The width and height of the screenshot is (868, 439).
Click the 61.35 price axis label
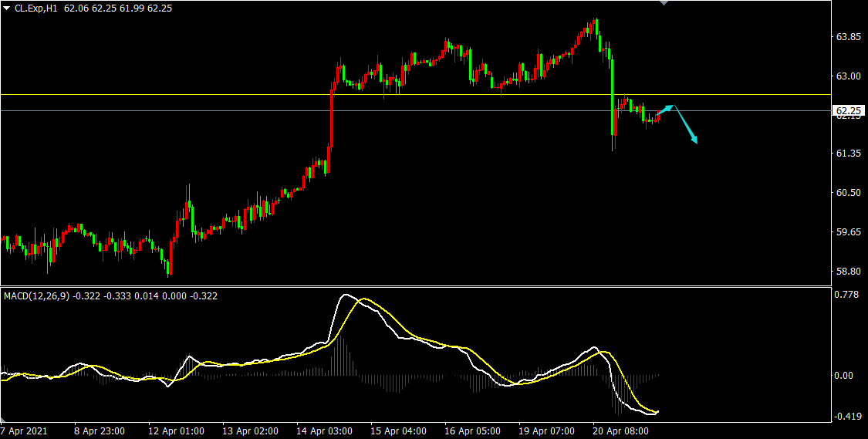click(849, 154)
